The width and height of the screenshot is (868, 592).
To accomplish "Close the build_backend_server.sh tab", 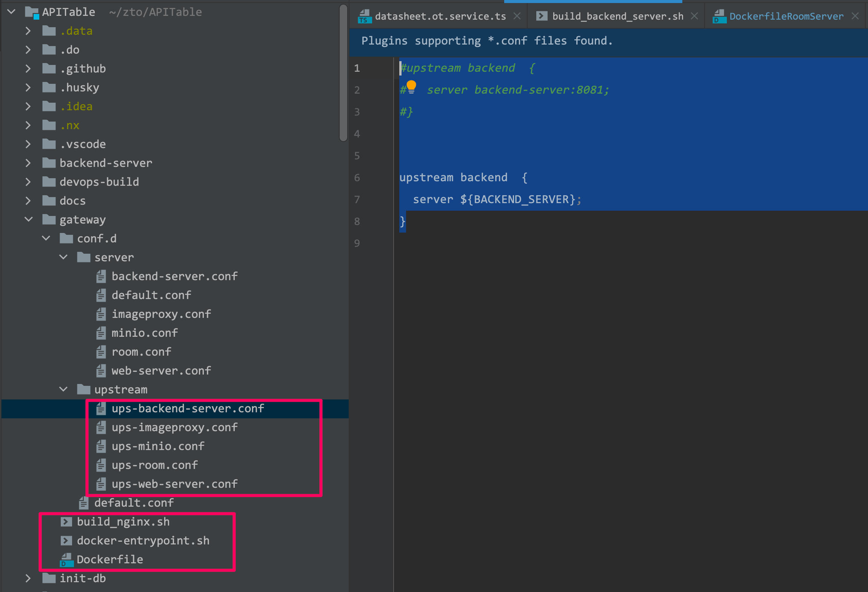I will [694, 16].
